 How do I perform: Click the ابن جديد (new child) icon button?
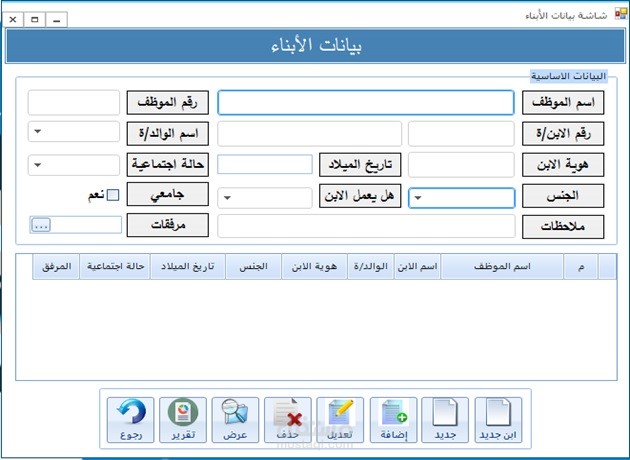point(498,420)
